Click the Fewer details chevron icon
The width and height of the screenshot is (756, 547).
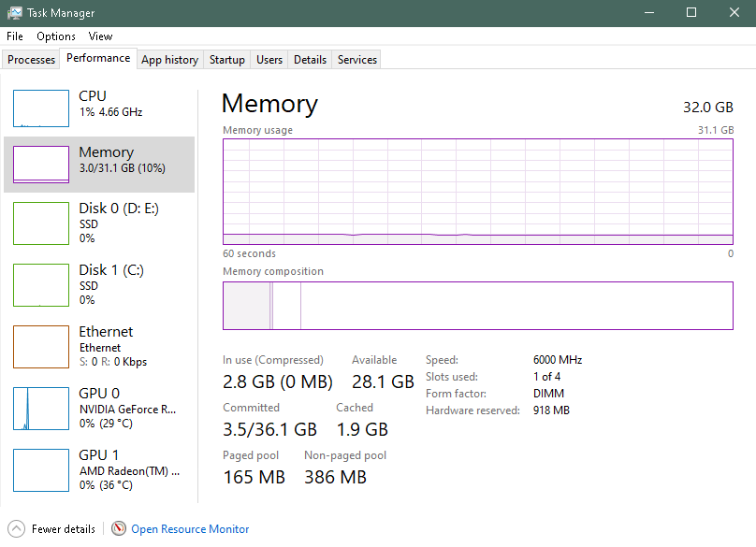[17, 528]
